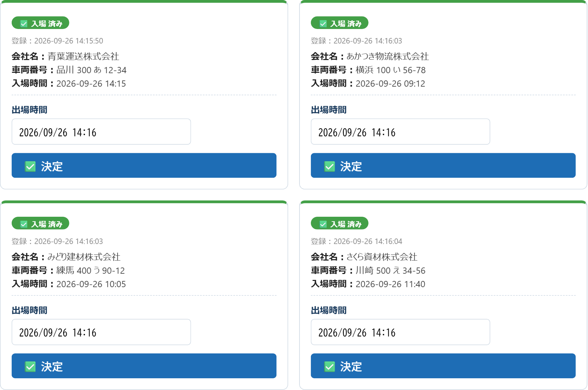Focus 出場時間 field for 青葉運送株式会社

[x=101, y=131]
